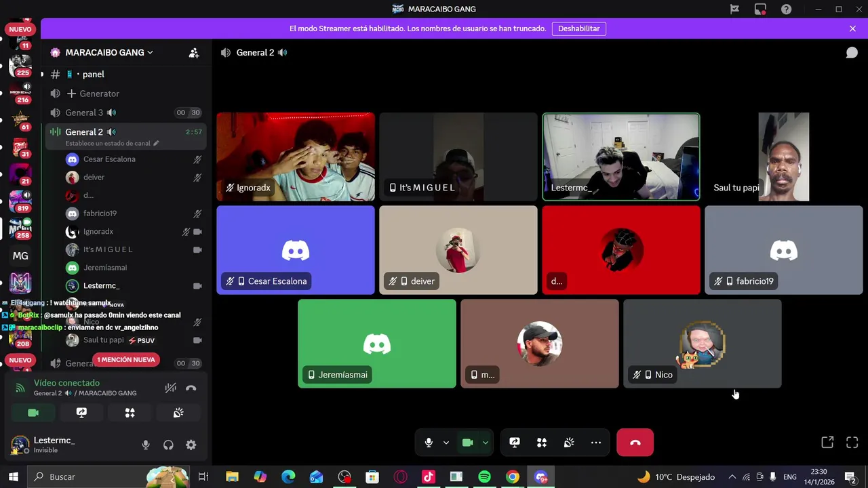The image size is (868, 488).
Task: Focus the Saul tu papi video tile
Action: (784, 157)
